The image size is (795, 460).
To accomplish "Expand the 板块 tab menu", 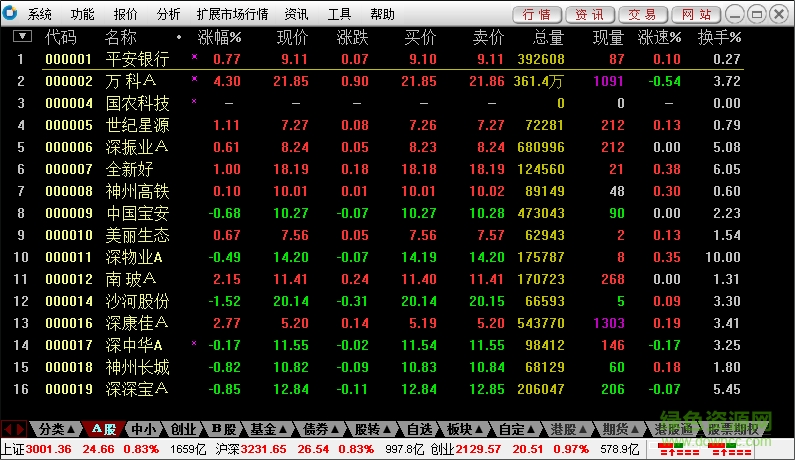I will pyautogui.click(x=465, y=429).
